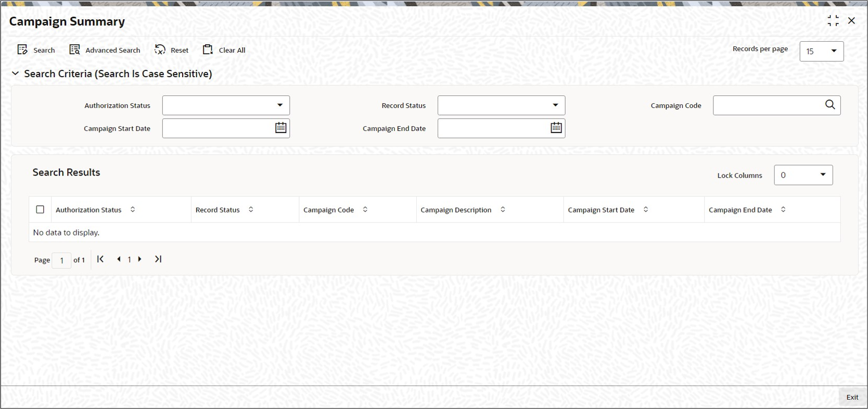This screenshot has height=409, width=868.
Task: Click the page number input box
Action: pos(61,260)
